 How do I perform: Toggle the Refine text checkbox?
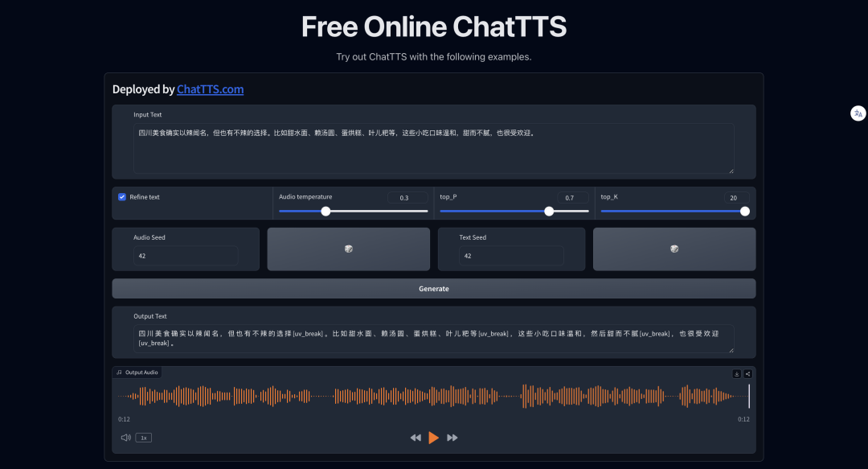click(x=122, y=197)
